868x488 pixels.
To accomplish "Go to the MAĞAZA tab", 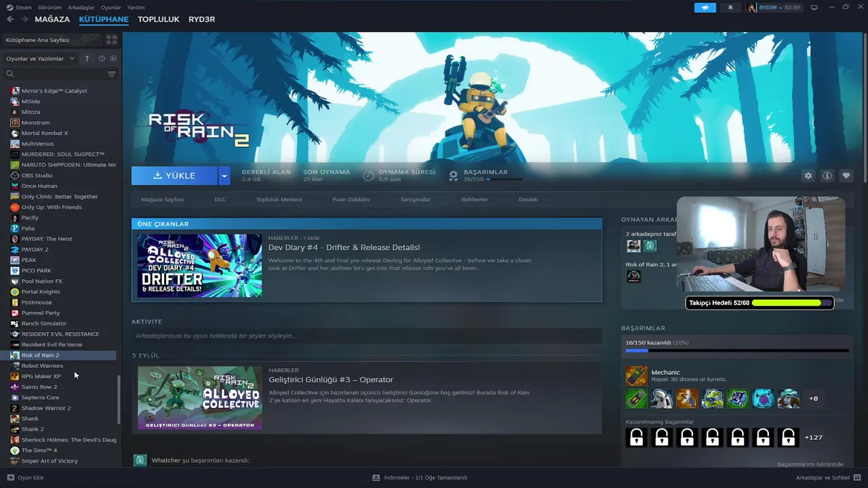I will pyautogui.click(x=52, y=19).
